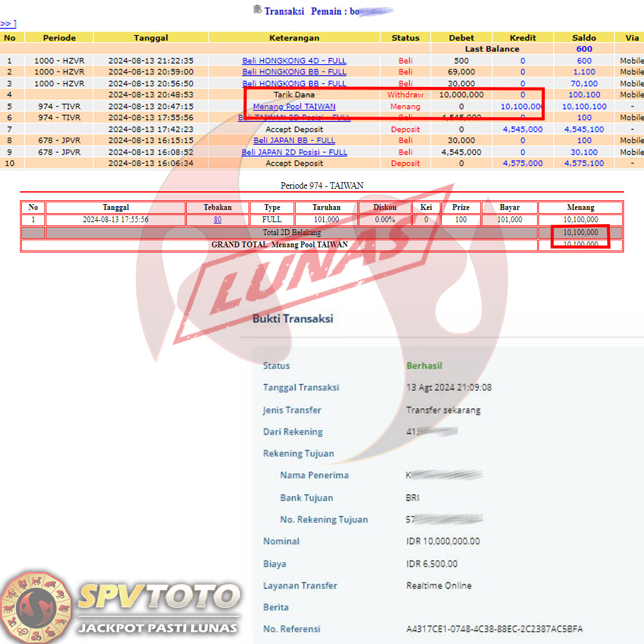Click the Kredit column header
The height and width of the screenshot is (644, 644).
pos(522,37)
